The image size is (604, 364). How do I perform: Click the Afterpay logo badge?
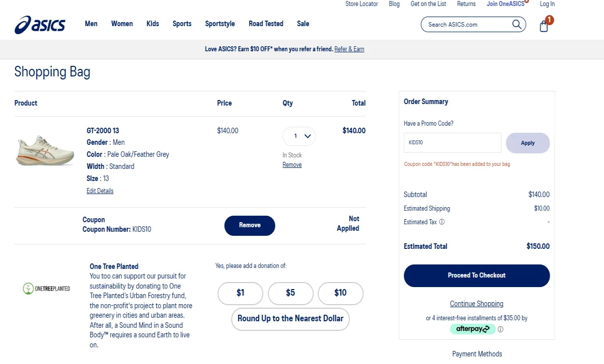tap(472, 329)
